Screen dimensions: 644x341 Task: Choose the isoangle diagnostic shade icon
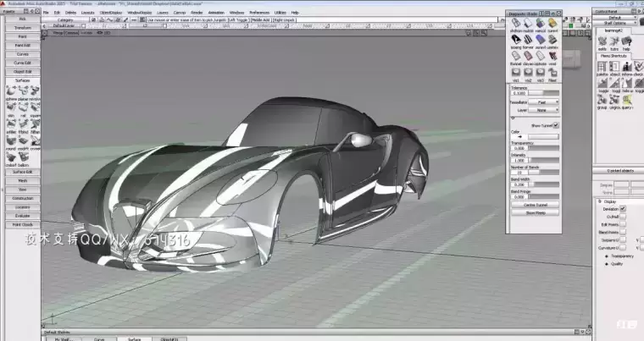tap(516, 40)
